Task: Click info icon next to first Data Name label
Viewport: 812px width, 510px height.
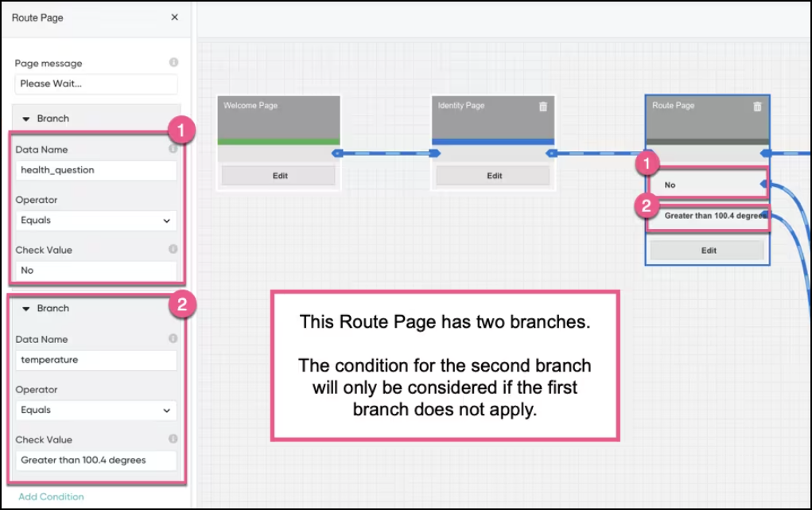Action: [x=173, y=148]
